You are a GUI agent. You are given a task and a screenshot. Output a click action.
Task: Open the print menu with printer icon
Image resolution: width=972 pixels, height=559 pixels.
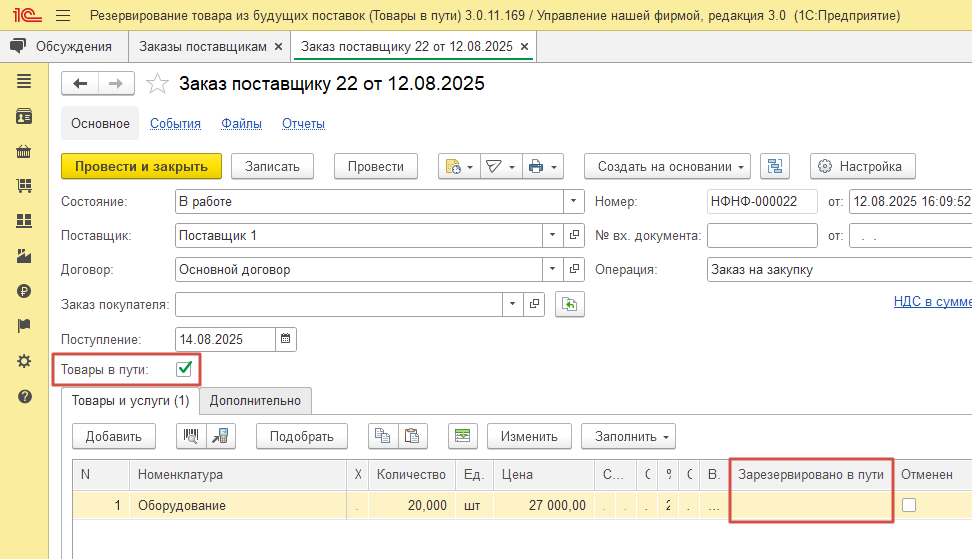pos(543,167)
